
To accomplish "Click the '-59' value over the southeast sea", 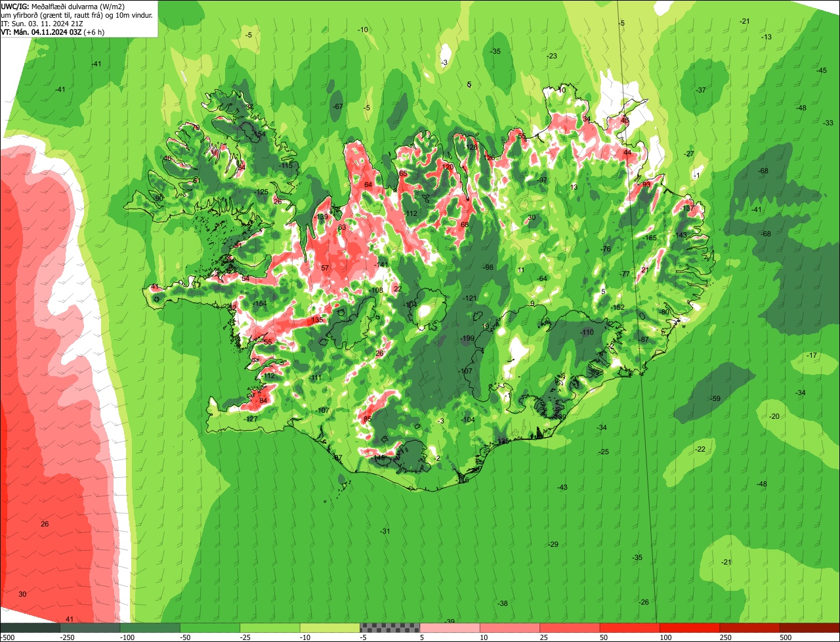I will 715,398.
